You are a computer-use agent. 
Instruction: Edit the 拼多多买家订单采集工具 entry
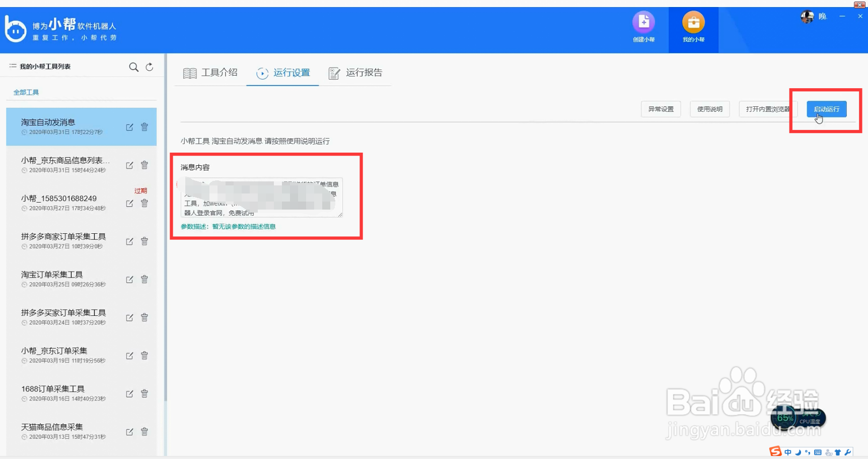[x=129, y=317]
